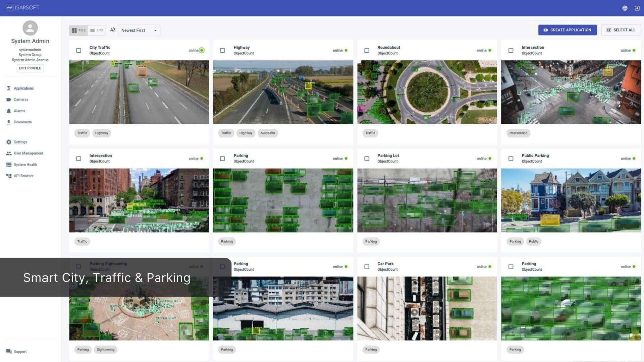Open User Management in the sidebar

tap(29, 153)
